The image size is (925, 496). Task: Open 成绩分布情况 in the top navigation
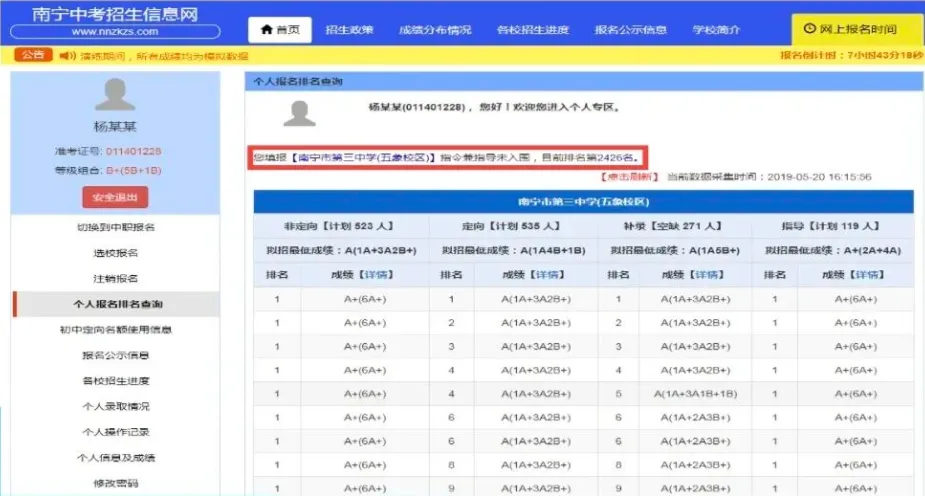point(435,29)
